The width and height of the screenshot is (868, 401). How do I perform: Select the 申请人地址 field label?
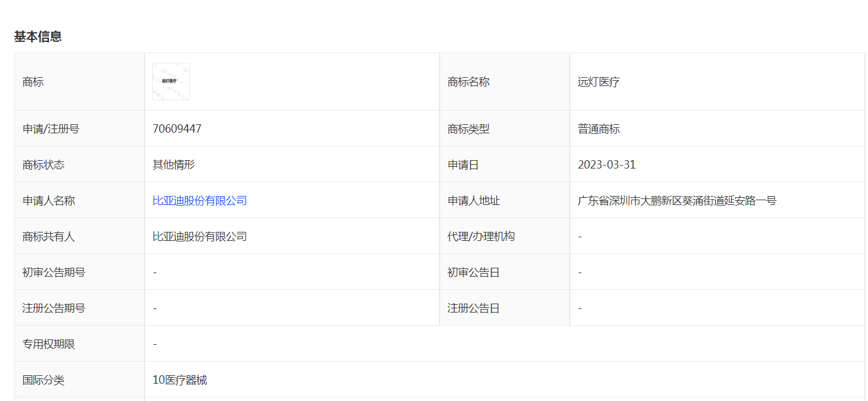click(x=474, y=201)
